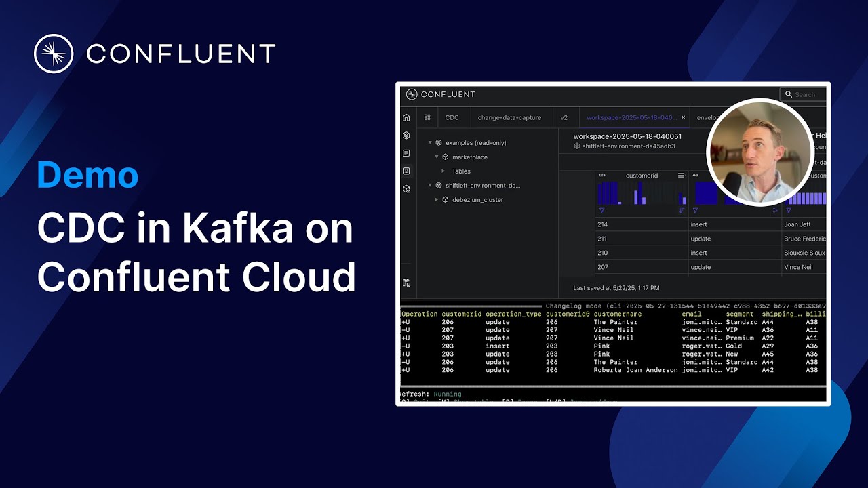Image resolution: width=868 pixels, height=488 pixels.
Task: Select the marketplace tree label
Action: click(x=470, y=157)
